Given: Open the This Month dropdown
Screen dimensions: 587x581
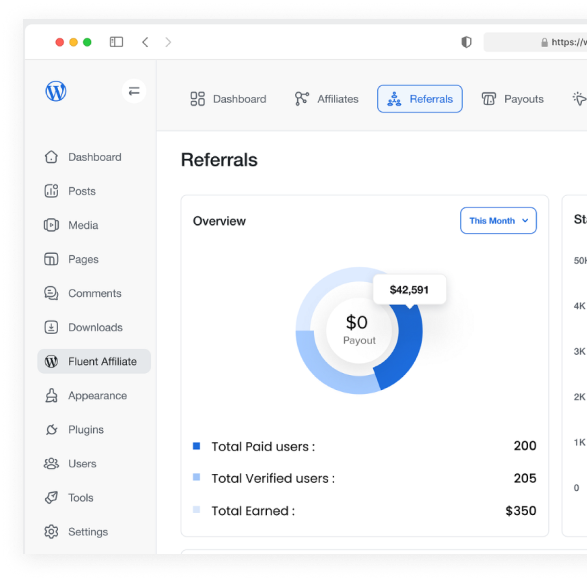Looking at the screenshot, I should [x=498, y=220].
